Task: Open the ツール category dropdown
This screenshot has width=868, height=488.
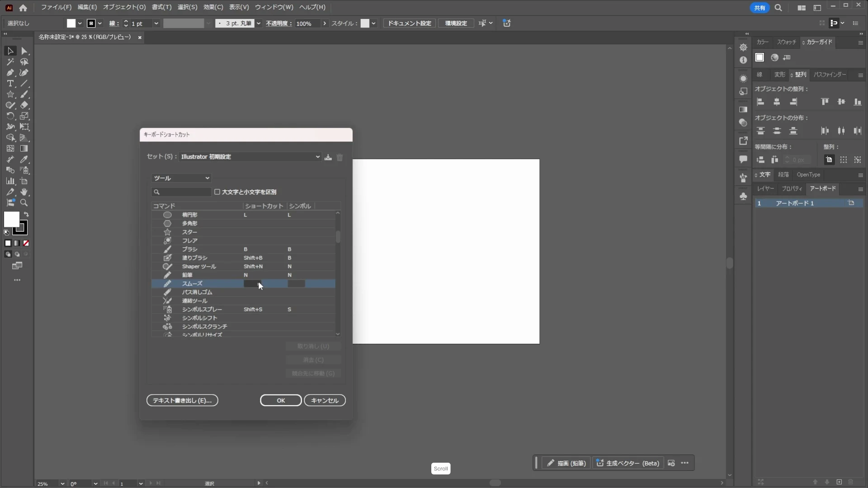Action: 181,178
